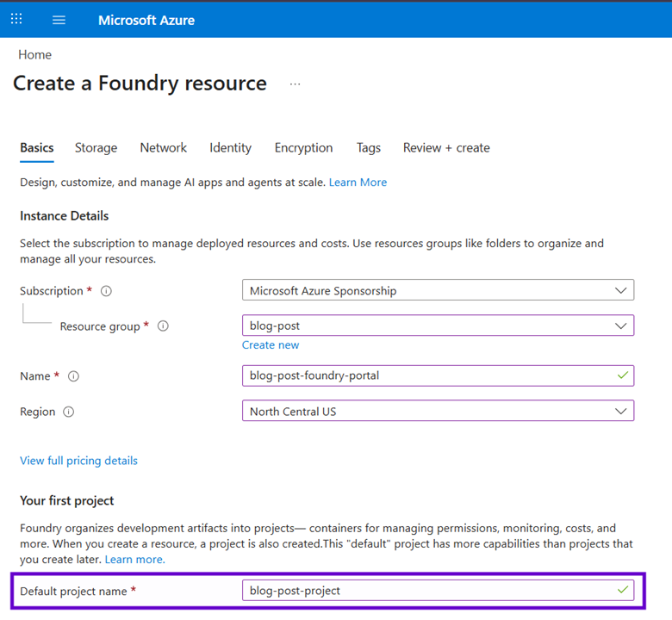
Task: Edit the Default project name field
Action: tap(438, 591)
